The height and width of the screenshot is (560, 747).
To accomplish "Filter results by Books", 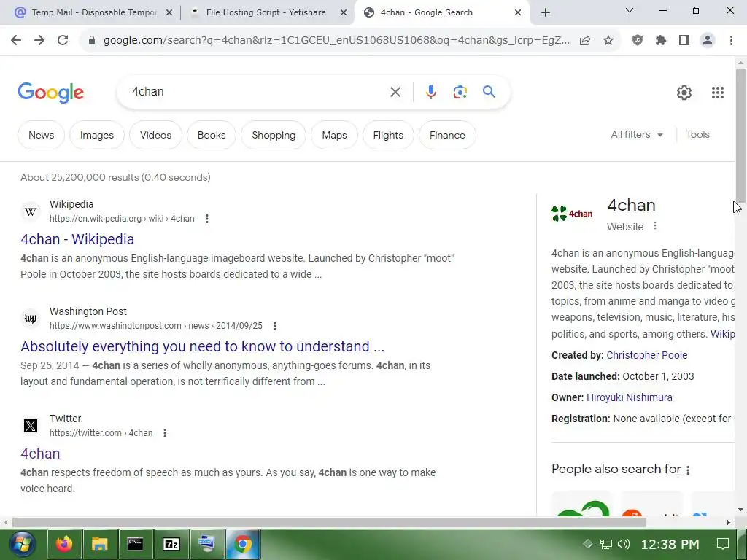I will (212, 135).
